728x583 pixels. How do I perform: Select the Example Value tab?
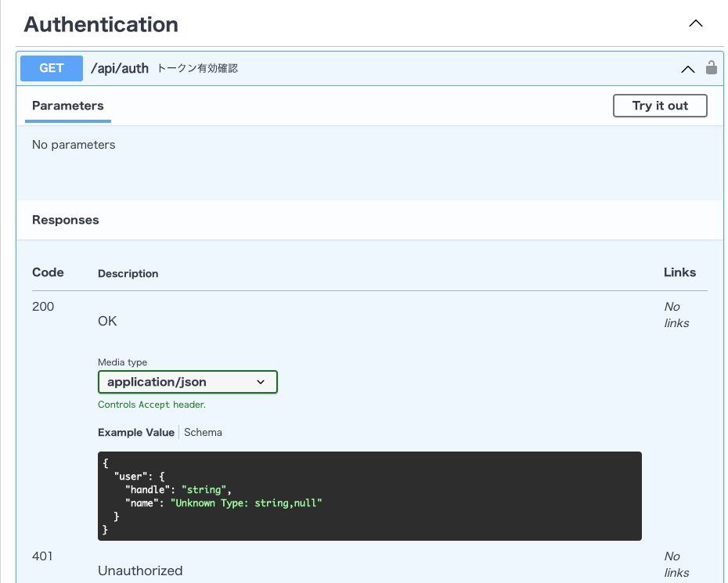(136, 433)
